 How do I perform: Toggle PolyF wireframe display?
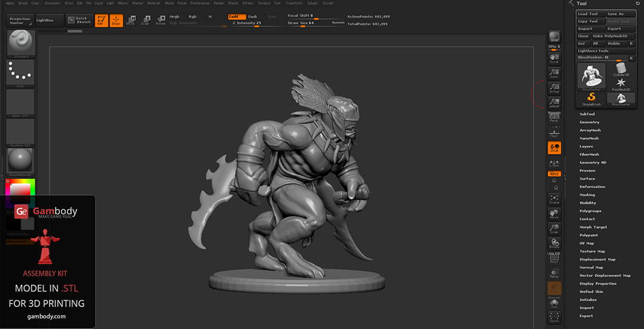(x=555, y=259)
